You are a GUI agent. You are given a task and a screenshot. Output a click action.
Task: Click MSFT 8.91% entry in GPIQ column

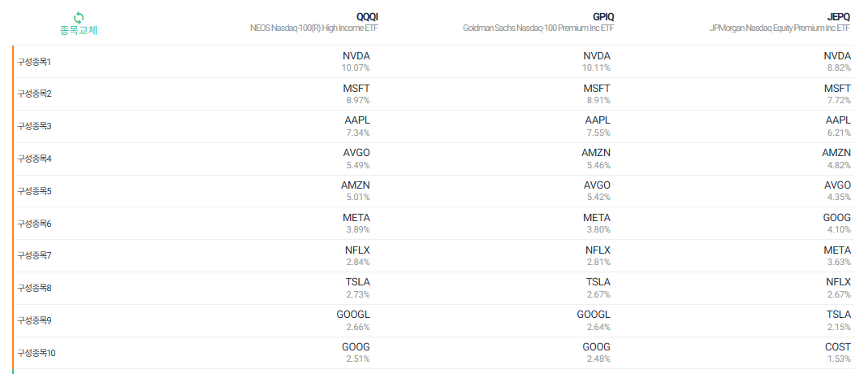click(x=597, y=94)
